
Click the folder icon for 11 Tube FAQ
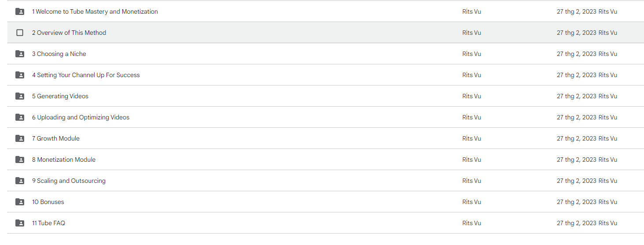tap(20, 223)
